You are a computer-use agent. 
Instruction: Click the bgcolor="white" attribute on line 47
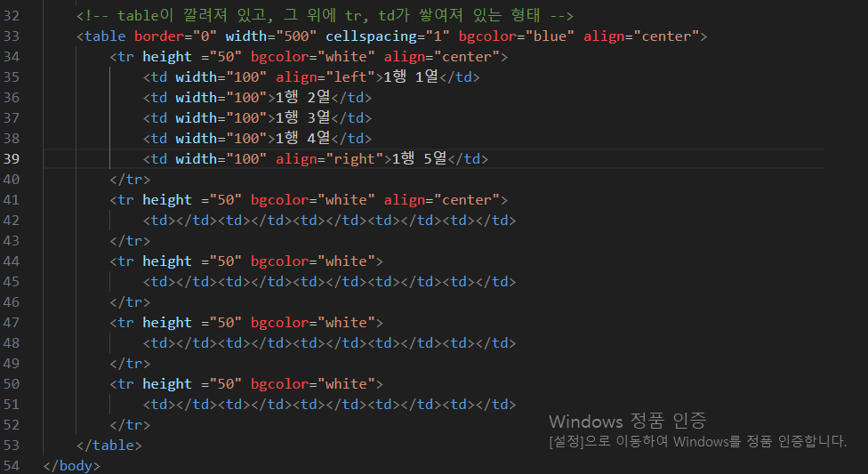point(313,323)
